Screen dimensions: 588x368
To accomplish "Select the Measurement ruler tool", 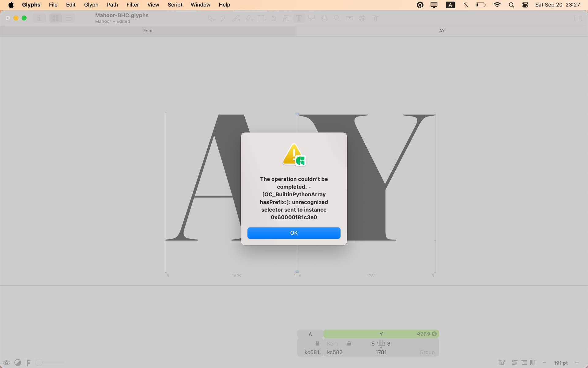I will 349,18.
